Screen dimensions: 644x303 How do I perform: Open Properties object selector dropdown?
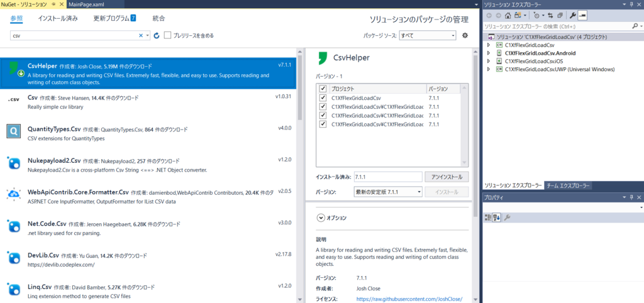point(641,208)
